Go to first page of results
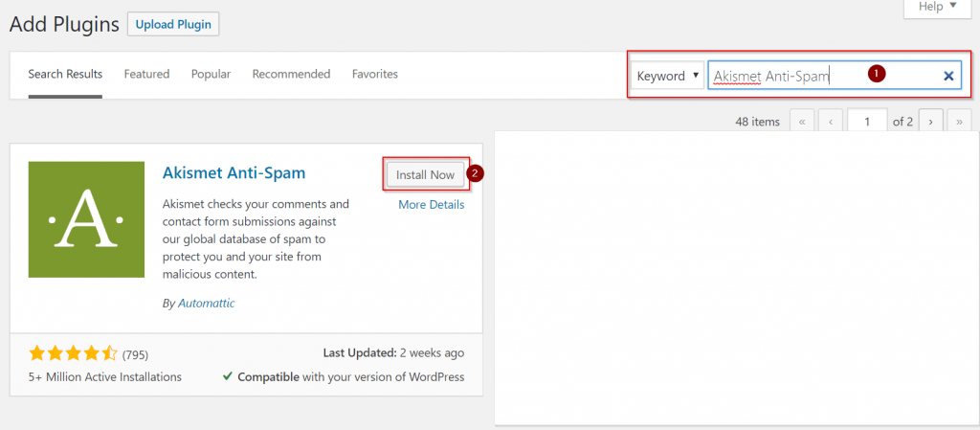 click(x=802, y=122)
